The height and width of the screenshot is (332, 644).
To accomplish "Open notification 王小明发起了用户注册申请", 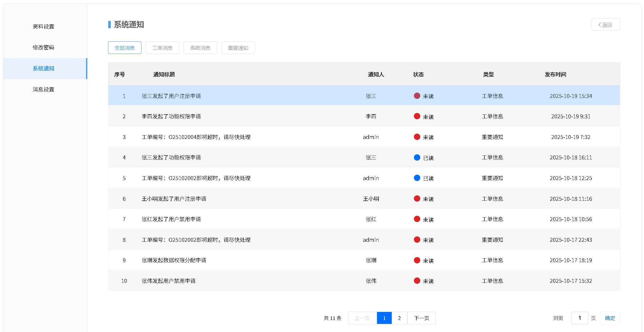I will (x=174, y=199).
